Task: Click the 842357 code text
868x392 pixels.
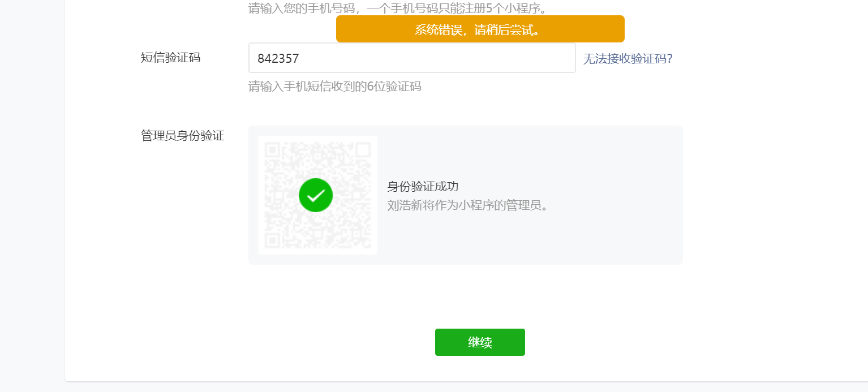Action: coord(278,58)
